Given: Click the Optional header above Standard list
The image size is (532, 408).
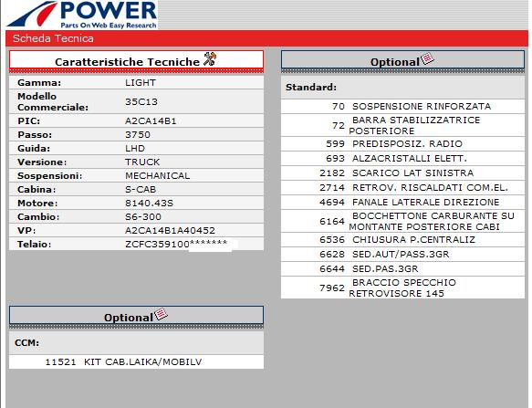Looking at the screenshot, I should (402, 60).
